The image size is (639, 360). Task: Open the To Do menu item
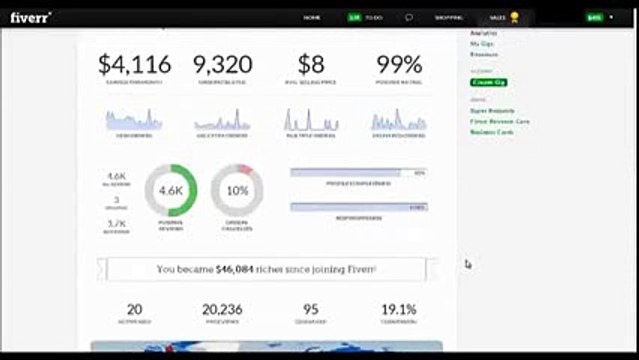(374, 18)
